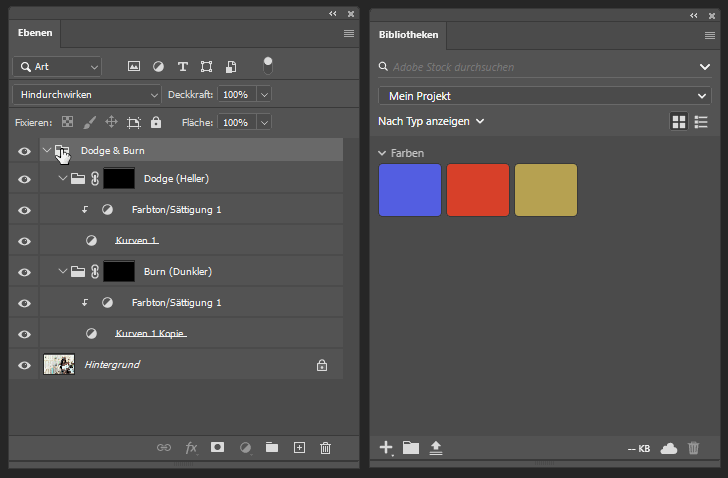Open the Bibliotheken panel menu
The width and height of the screenshot is (728, 478).
pos(710,34)
